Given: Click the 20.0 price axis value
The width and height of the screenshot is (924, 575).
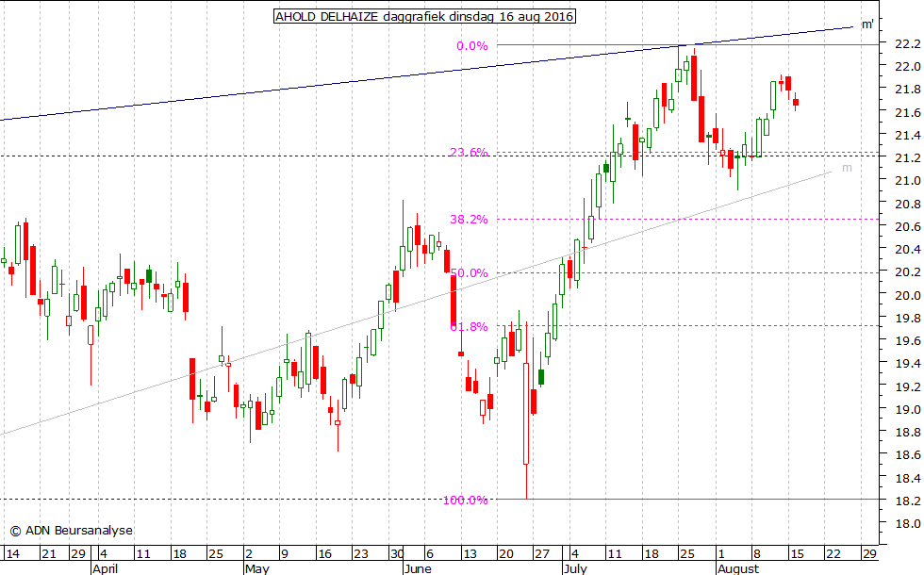Looking at the screenshot, I should pos(907,295).
